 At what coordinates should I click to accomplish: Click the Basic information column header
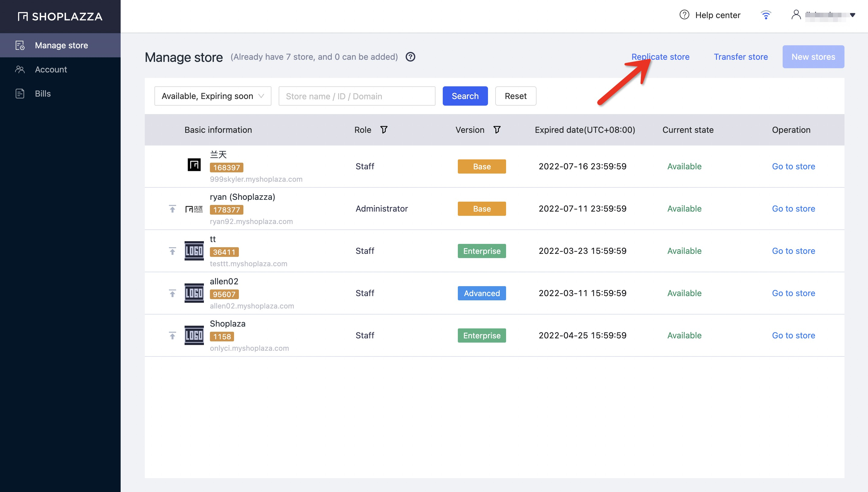click(218, 130)
